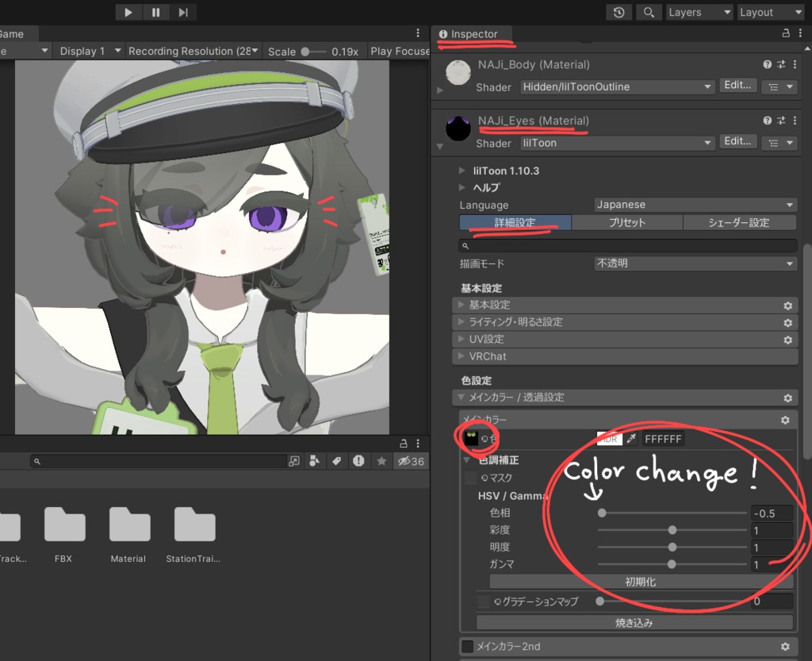Click the main color texture thumbnail

[x=471, y=439]
